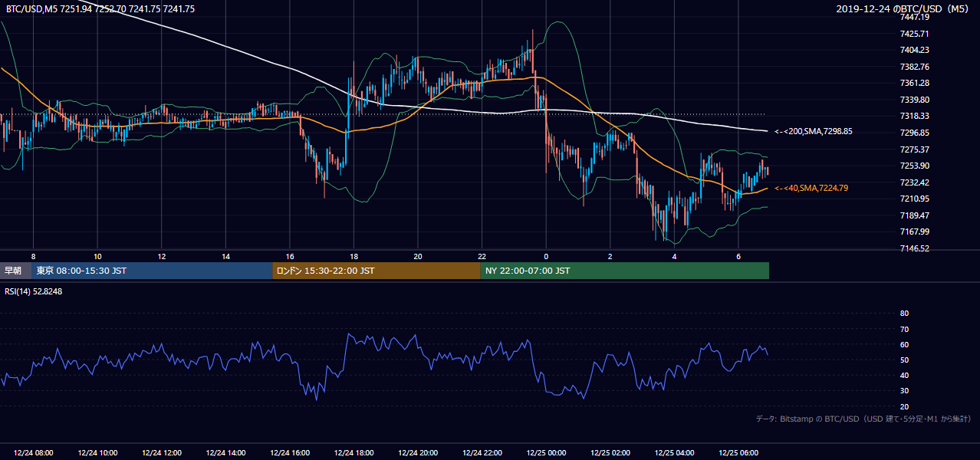Click hour marker 22 under price chart

pyautogui.click(x=482, y=256)
